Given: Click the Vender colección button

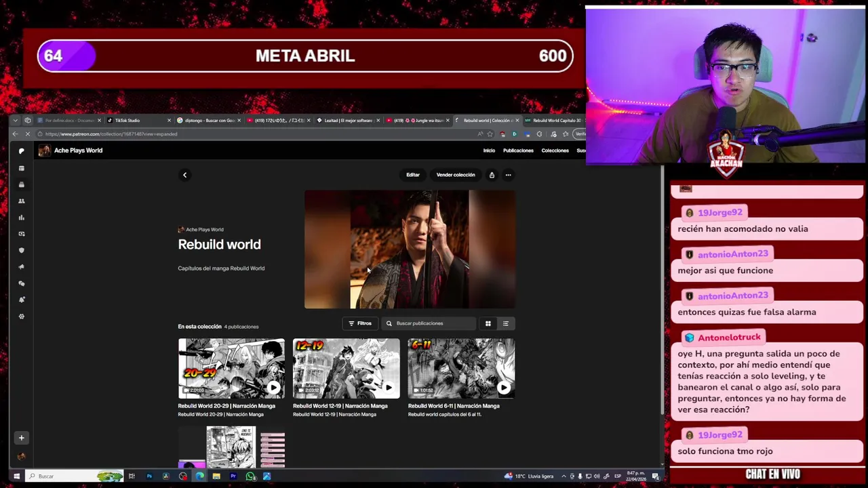Looking at the screenshot, I should click(456, 175).
